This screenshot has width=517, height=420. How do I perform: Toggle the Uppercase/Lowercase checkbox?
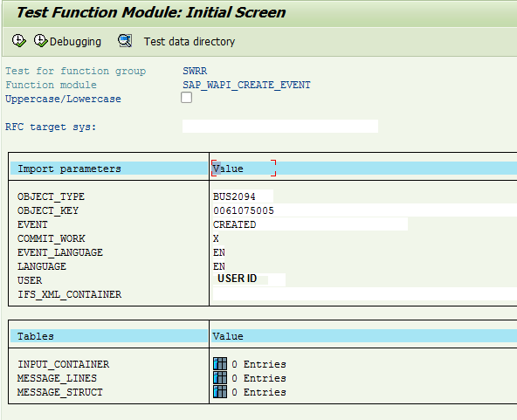tap(186, 98)
